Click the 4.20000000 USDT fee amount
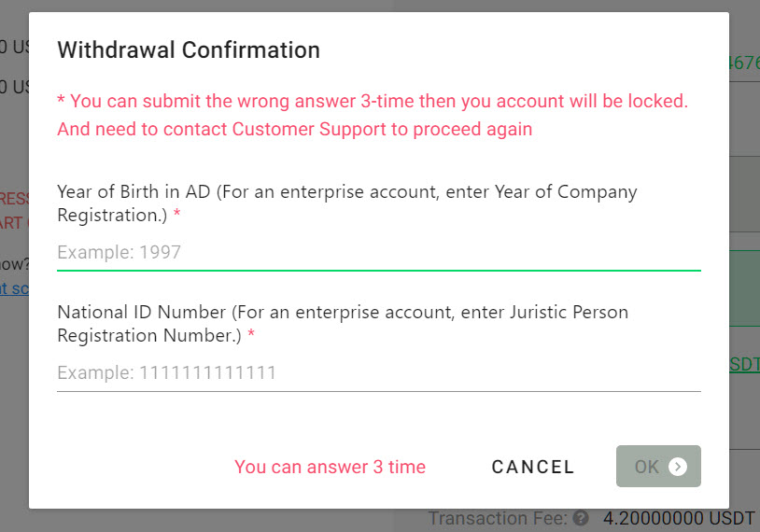Viewport: 760px width, 532px height. coord(679,518)
